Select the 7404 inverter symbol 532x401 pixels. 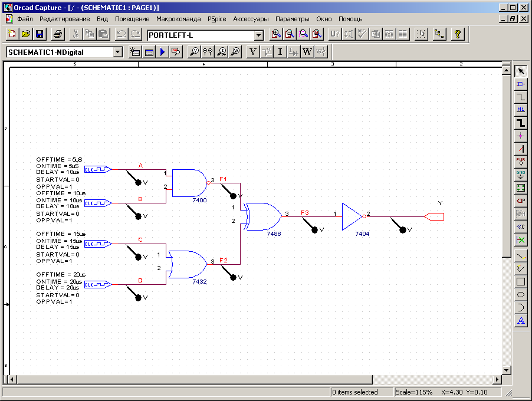point(353,216)
